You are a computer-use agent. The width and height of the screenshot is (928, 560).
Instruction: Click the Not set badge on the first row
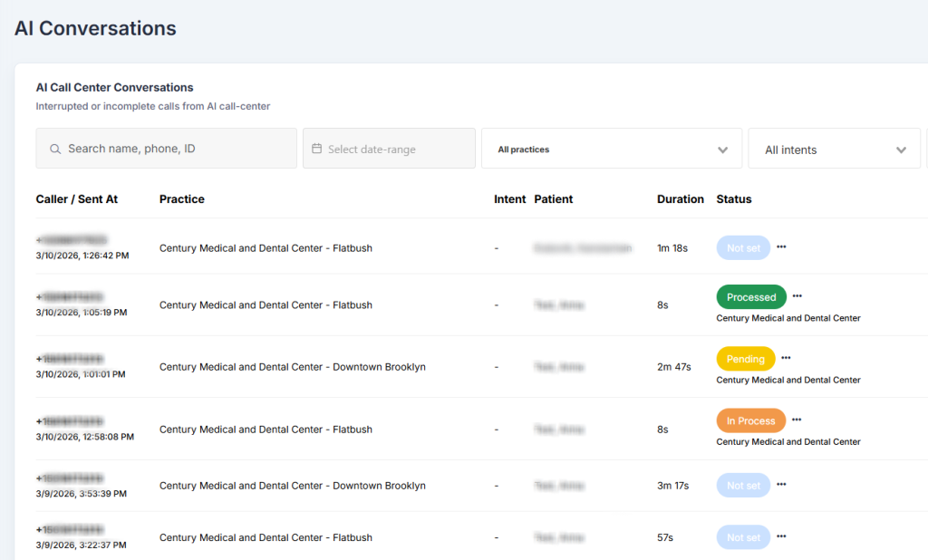742,247
